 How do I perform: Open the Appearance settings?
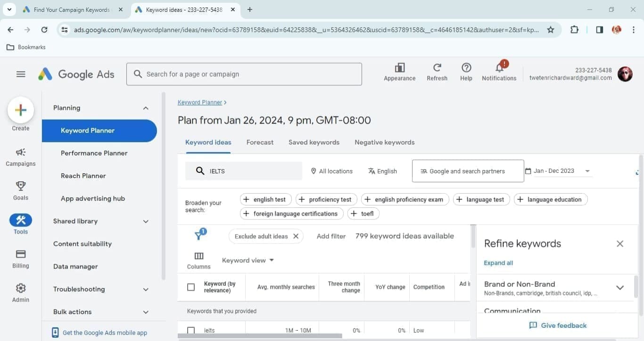click(x=400, y=72)
